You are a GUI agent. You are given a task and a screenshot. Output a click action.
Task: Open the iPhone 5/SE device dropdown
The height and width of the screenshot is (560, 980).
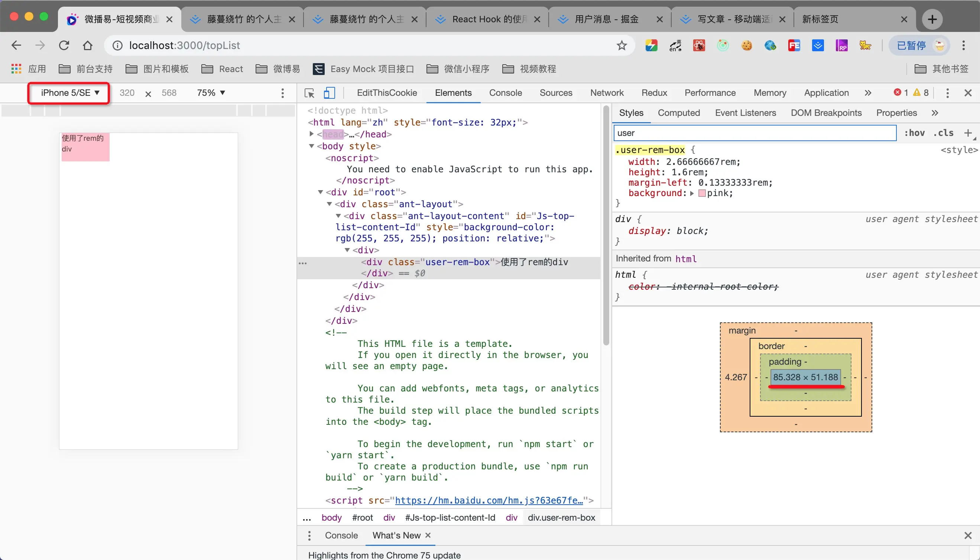coord(70,93)
